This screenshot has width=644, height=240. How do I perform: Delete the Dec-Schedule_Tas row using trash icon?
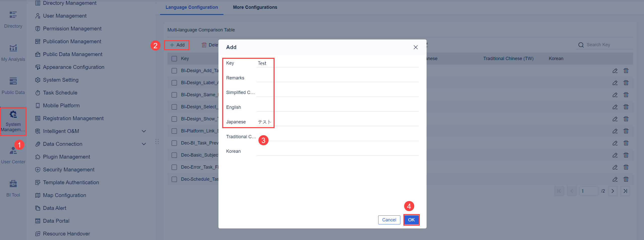click(626, 179)
